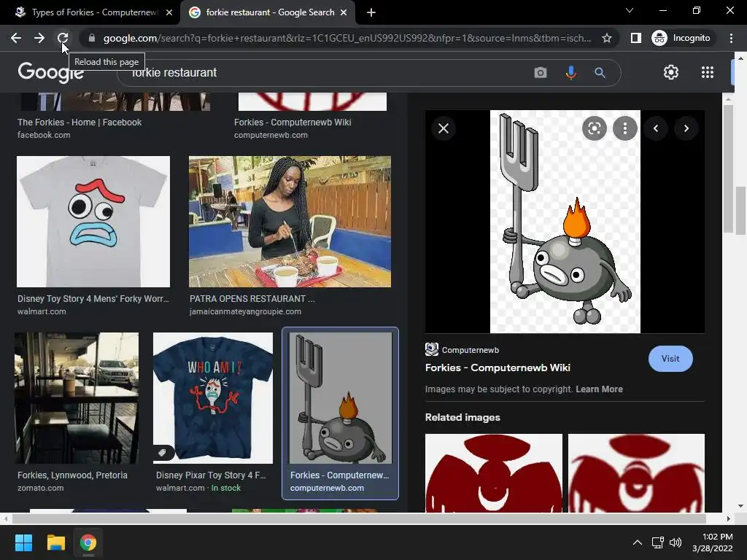Image resolution: width=747 pixels, height=560 pixels.
Task: Open Forkies - Computernewb Wiki result at top
Action: click(293, 122)
